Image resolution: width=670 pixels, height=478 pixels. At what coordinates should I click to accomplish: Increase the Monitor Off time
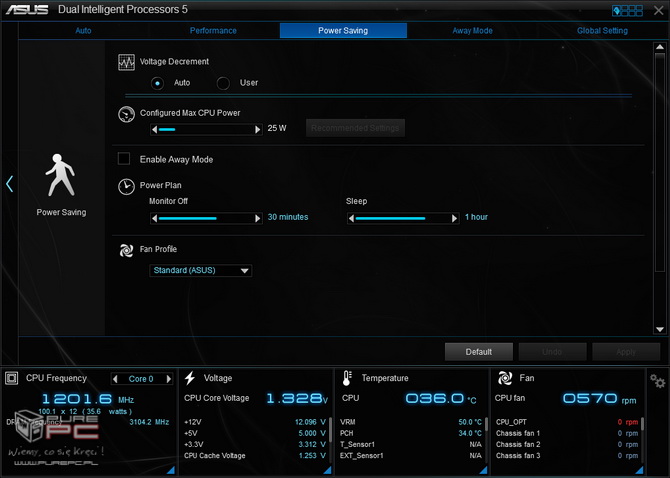pos(258,219)
